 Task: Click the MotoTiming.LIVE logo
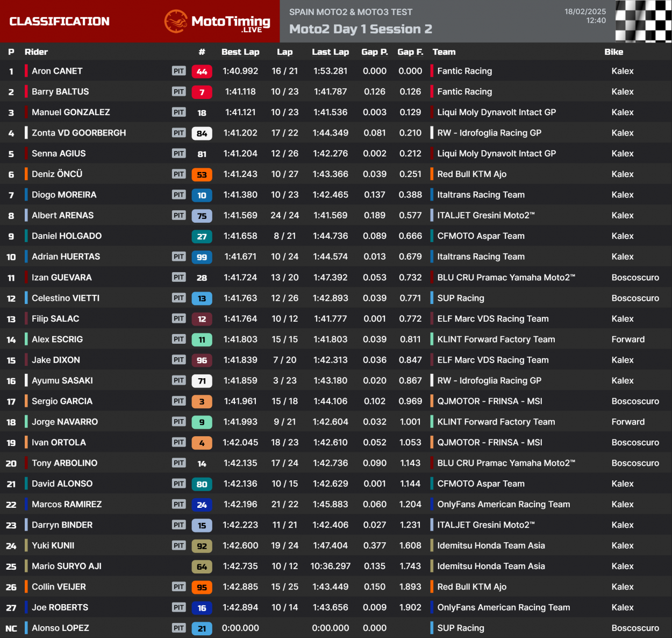[x=217, y=22]
